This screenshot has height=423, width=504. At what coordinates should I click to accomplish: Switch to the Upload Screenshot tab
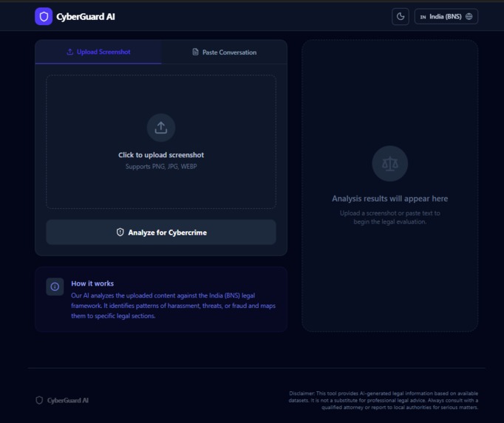coord(98,52)
